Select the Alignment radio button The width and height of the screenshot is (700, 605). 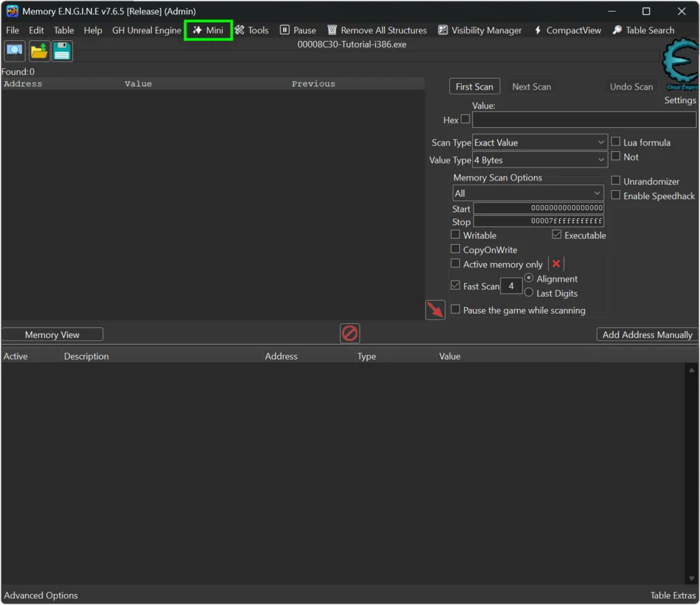pyautogui.click(x=528, y=278)
